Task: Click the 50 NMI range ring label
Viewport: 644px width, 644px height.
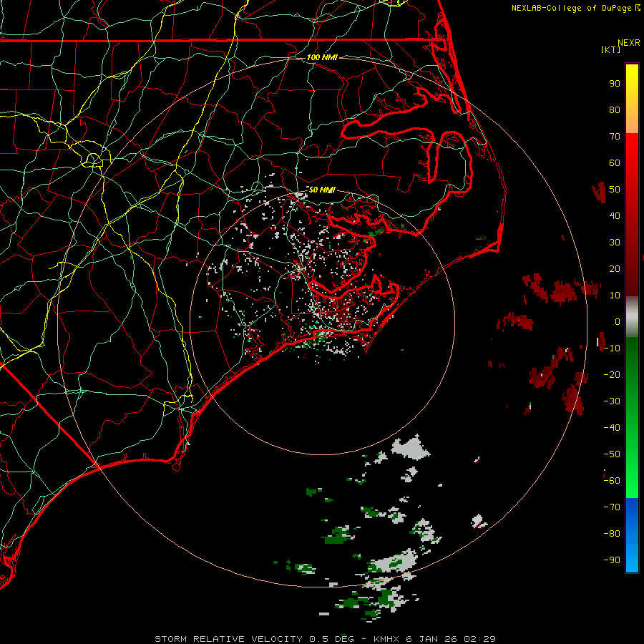Action: (322, 190)
